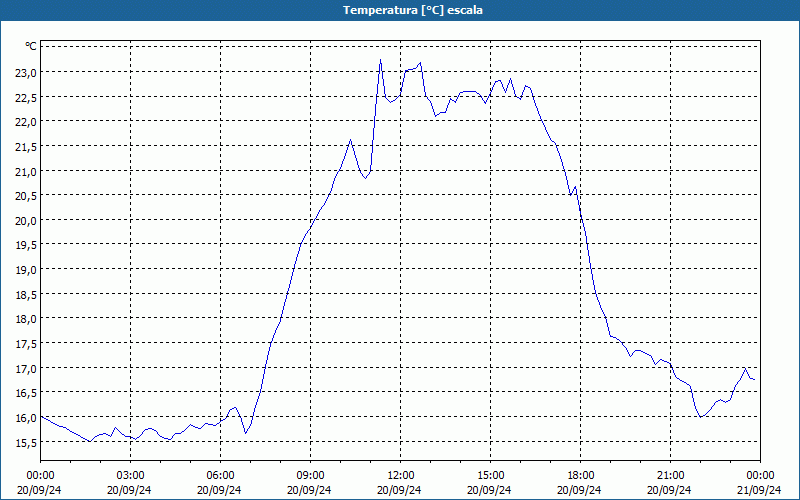Select the 23,0 temperature axis label
The image size is (800, 500).
click(x=26, y=73)
